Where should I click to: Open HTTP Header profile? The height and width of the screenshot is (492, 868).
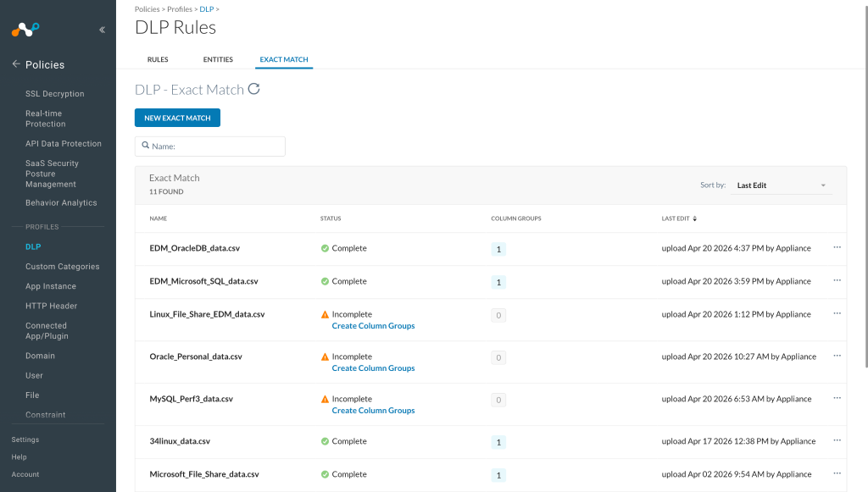tap(52, 306)
